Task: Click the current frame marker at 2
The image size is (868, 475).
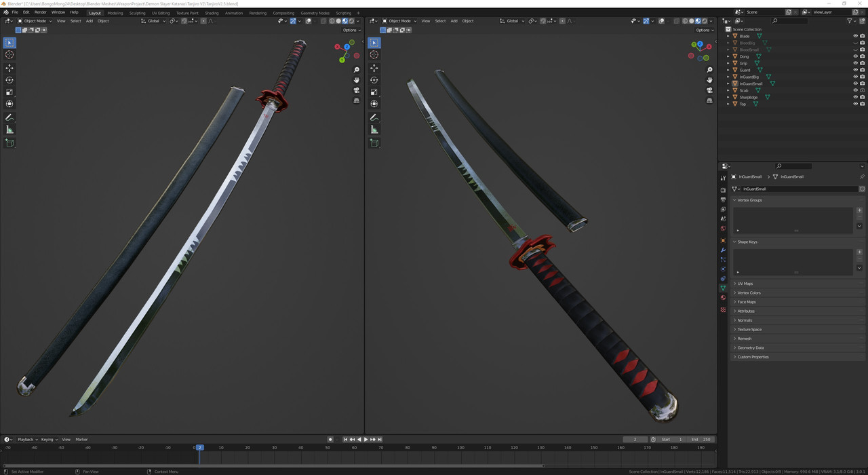Action: click(199, 448)
